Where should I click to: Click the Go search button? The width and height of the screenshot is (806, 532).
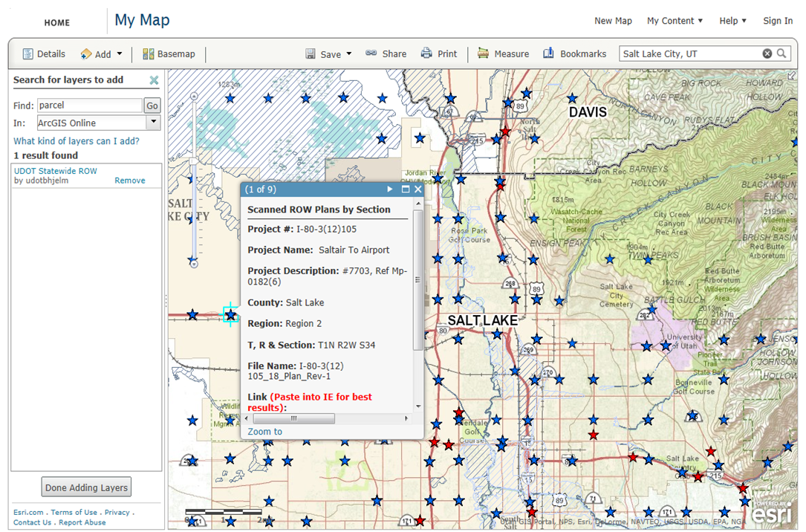point(152,106)
